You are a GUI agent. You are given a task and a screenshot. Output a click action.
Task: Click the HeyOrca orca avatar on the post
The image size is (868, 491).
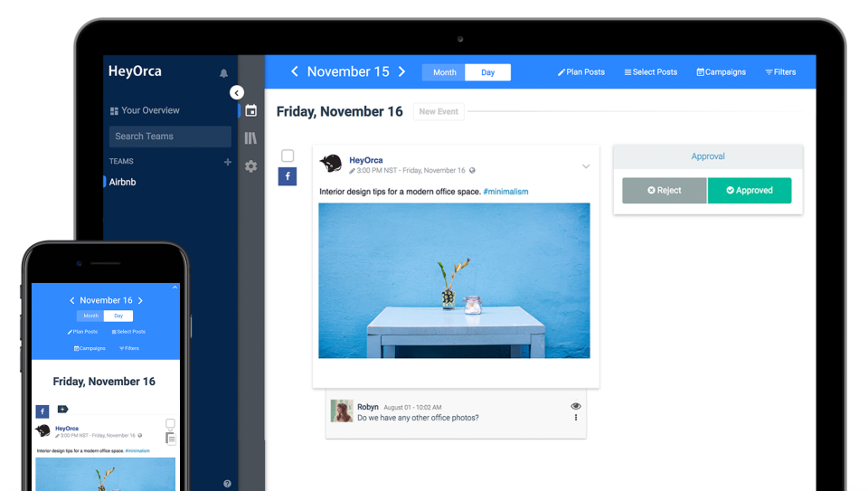pyautogui.click(x=331, y=164)
